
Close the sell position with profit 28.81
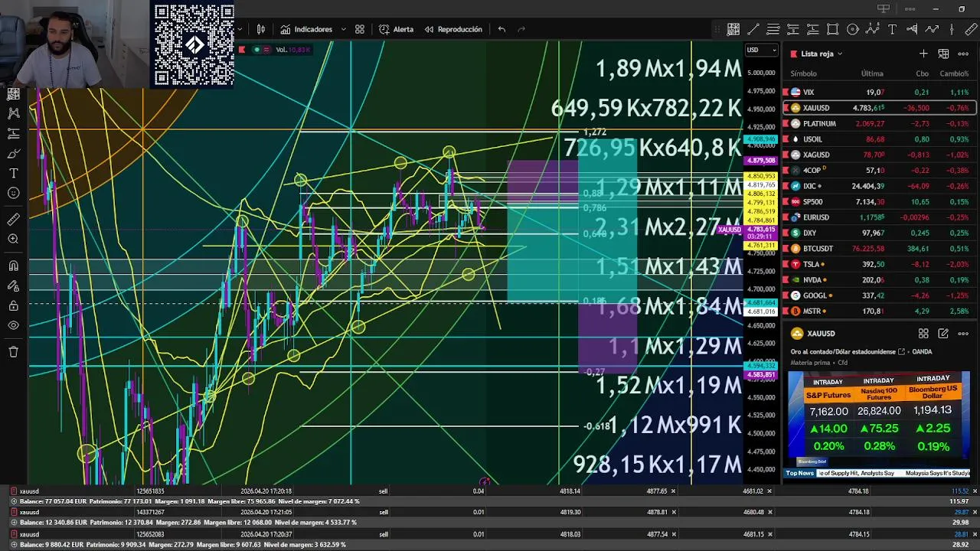pyautogui.click(x=975, y=533)
